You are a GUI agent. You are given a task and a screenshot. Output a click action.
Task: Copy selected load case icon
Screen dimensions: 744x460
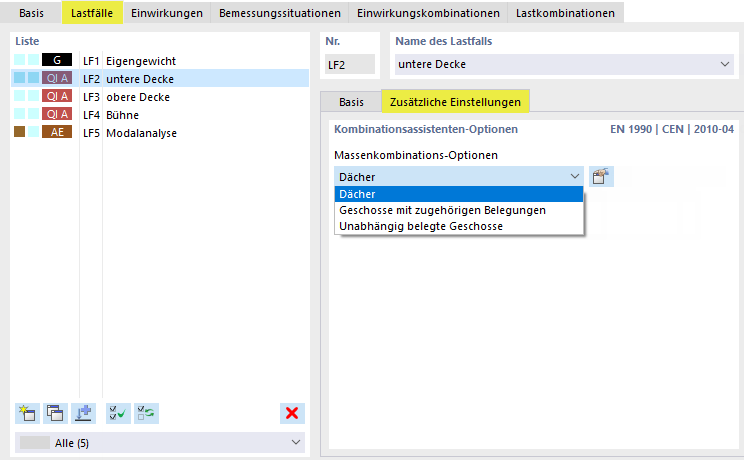pyautogui.click(x=56, y=413)
